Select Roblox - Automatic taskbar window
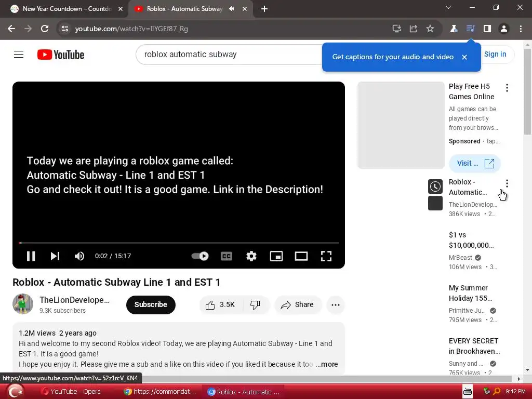The height and width of the screenshot is (399, 532). (x=244, y=392)
